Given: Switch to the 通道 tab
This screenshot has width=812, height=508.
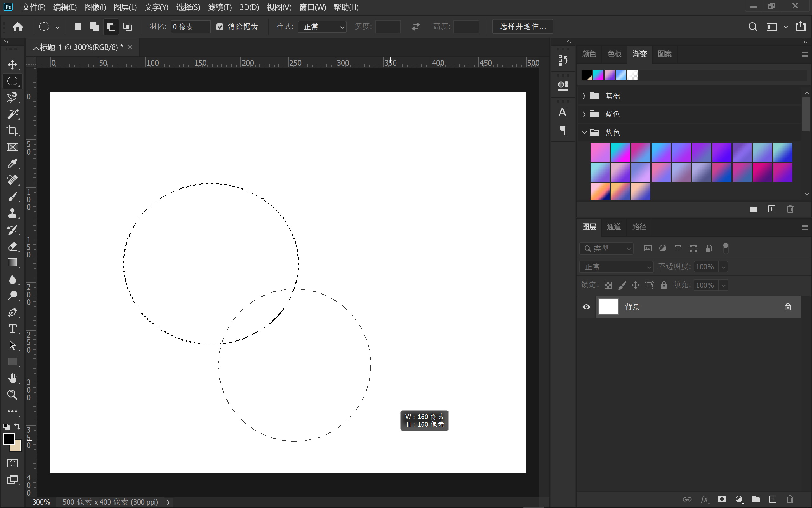Looking at the screenshot, I should pos(614,227).
